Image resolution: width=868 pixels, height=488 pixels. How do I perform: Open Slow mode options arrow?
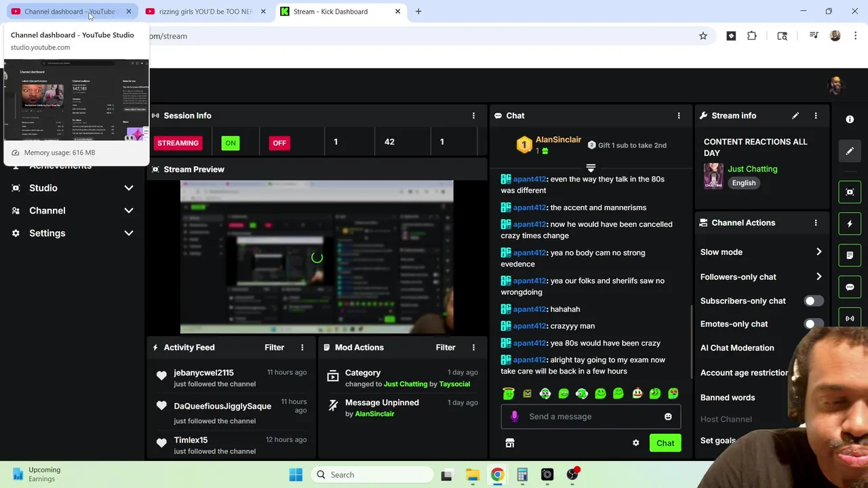pyautogui.click(x=818, y=252)
